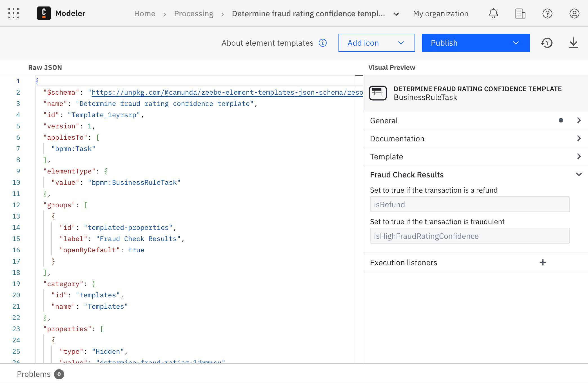Open the app switcher grid menu

click(14, 13)
